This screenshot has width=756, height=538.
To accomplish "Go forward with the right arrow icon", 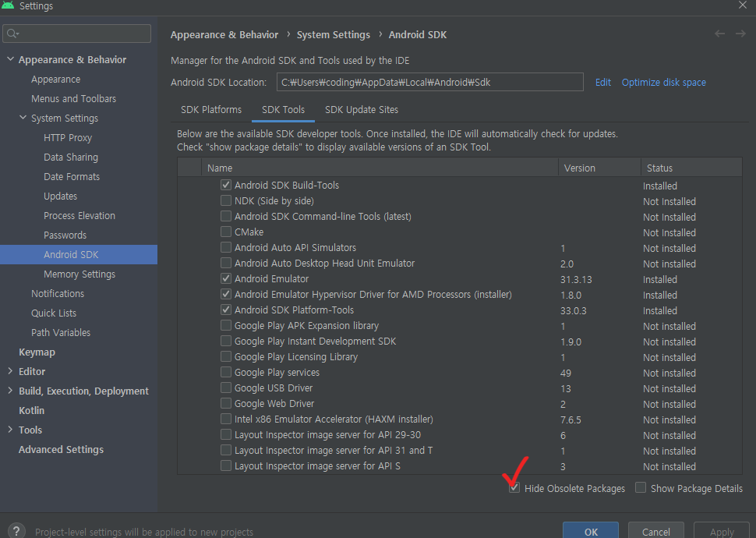I will tap(740, 34).
